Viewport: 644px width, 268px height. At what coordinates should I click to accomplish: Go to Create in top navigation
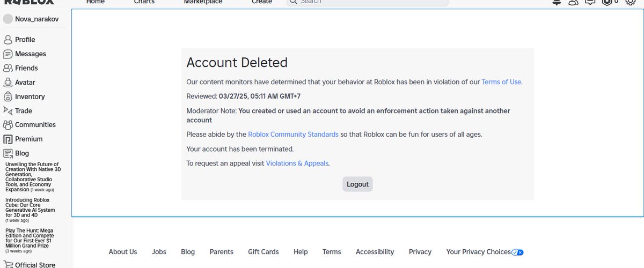[x=262, y=2]
